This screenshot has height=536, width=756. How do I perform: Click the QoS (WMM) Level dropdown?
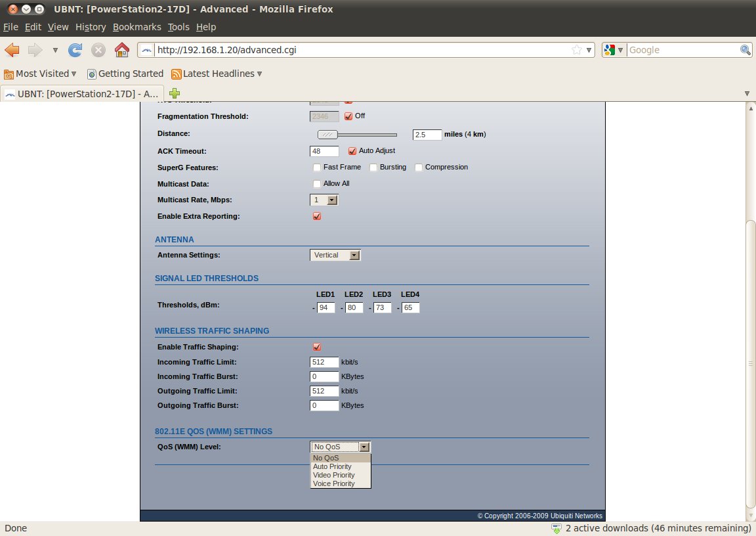(341, 447)
